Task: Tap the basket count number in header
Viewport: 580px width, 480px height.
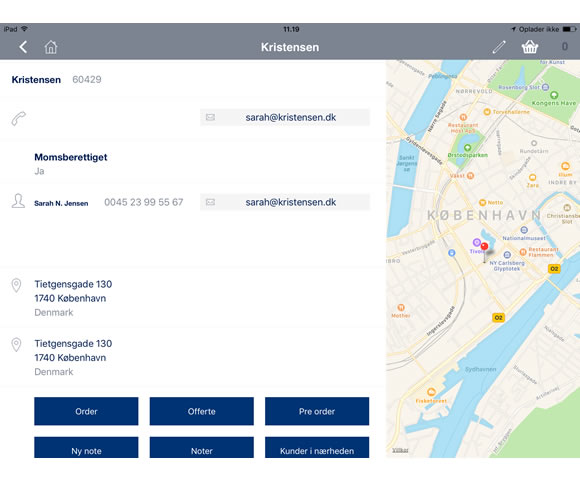Action: [564, 47]
